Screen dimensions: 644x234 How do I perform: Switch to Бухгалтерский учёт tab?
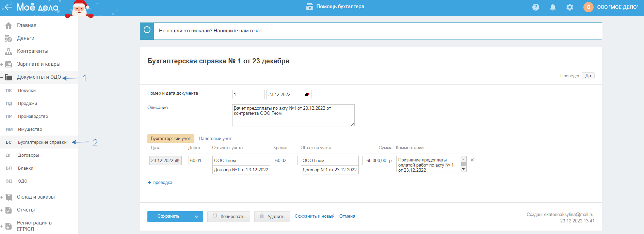point(171,138)
